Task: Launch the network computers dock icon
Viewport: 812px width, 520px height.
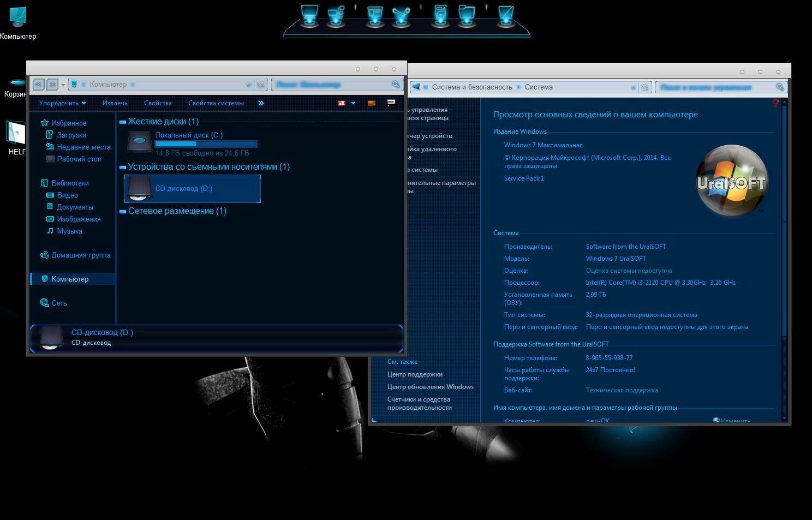Action: tap(336, 16)
